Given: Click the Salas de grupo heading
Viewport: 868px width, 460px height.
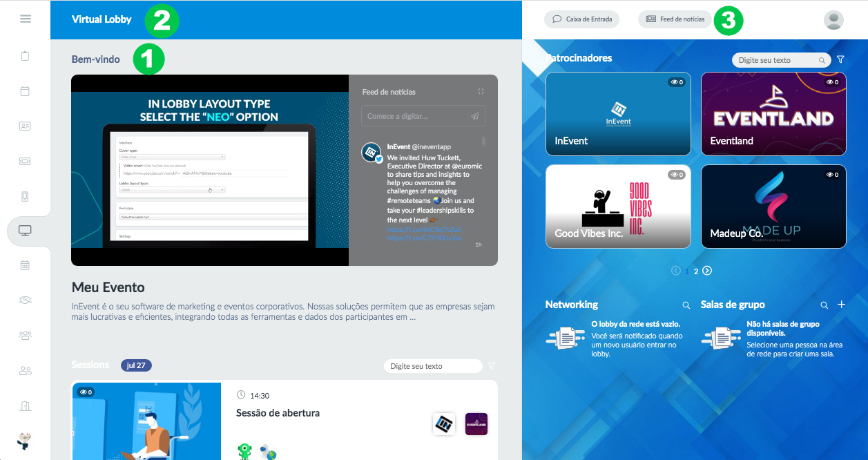Looking at the screenshot, I should pos(733,305).
